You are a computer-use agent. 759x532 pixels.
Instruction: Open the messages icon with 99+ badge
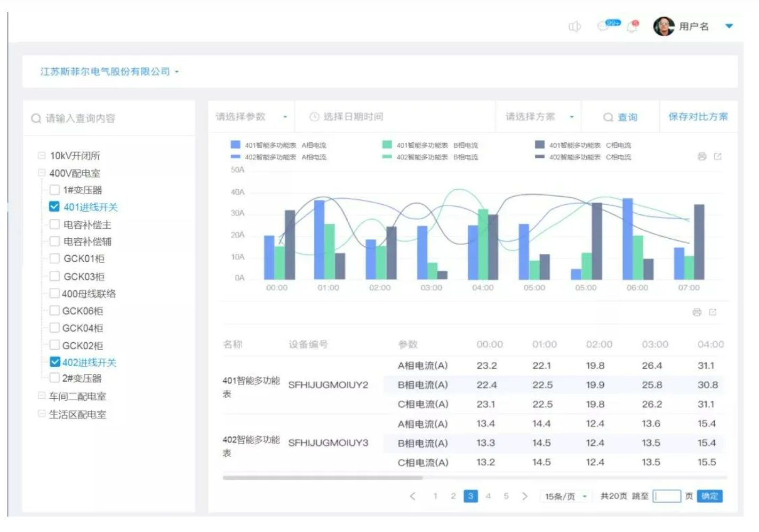pyautogui.click(x=605, y=26)
